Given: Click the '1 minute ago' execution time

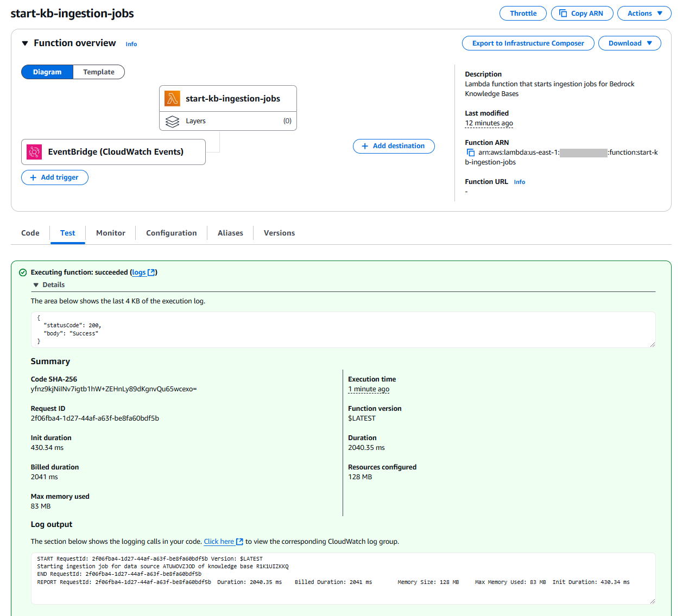Looking at the screenshot, I should point(369,389).
